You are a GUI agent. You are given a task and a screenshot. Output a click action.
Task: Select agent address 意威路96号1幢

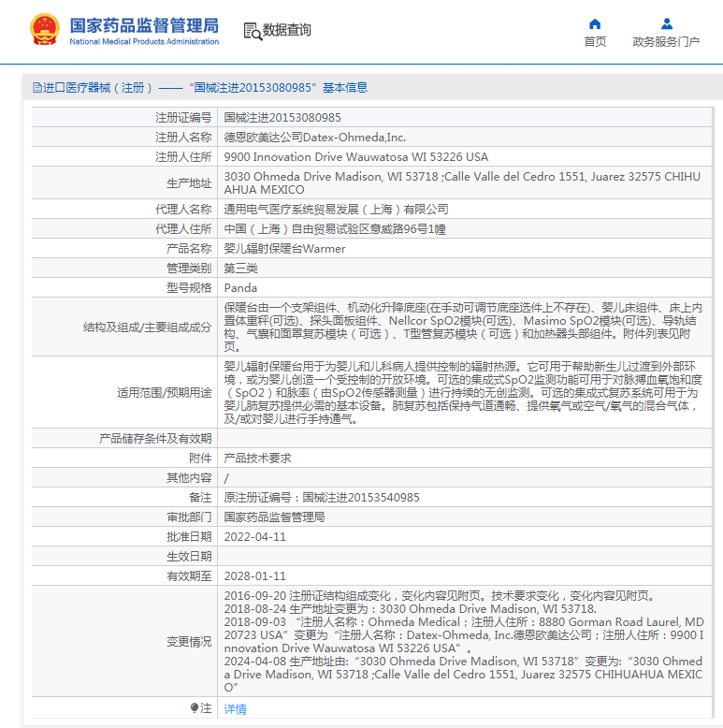pyautogui.click(x=335, y=229)
